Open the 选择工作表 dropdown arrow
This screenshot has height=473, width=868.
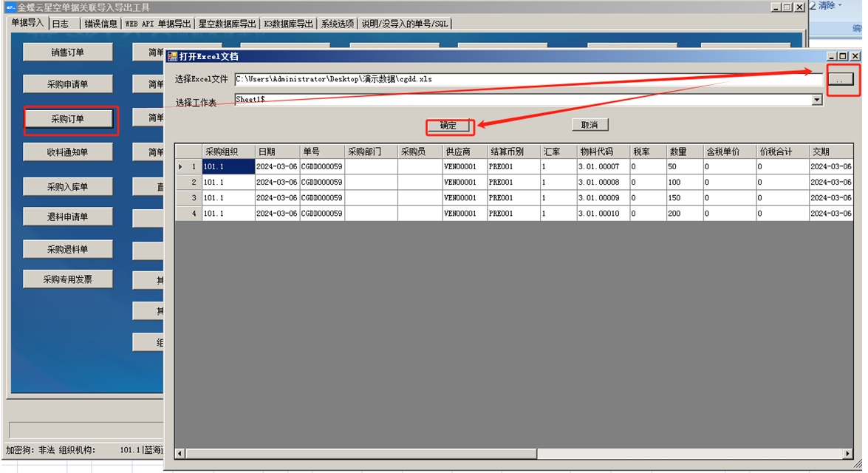[x=817, y=100]
